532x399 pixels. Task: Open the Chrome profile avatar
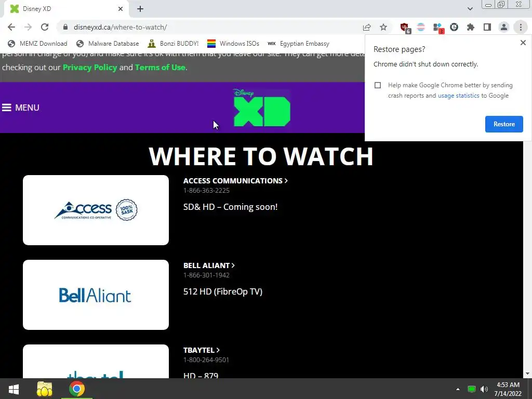tap(504, 27)
